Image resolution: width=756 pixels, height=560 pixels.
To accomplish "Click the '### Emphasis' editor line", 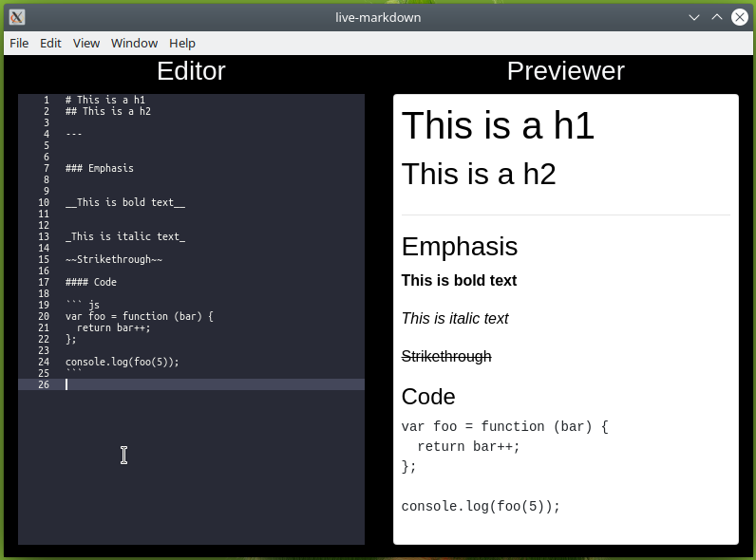I will coord(100,168).
